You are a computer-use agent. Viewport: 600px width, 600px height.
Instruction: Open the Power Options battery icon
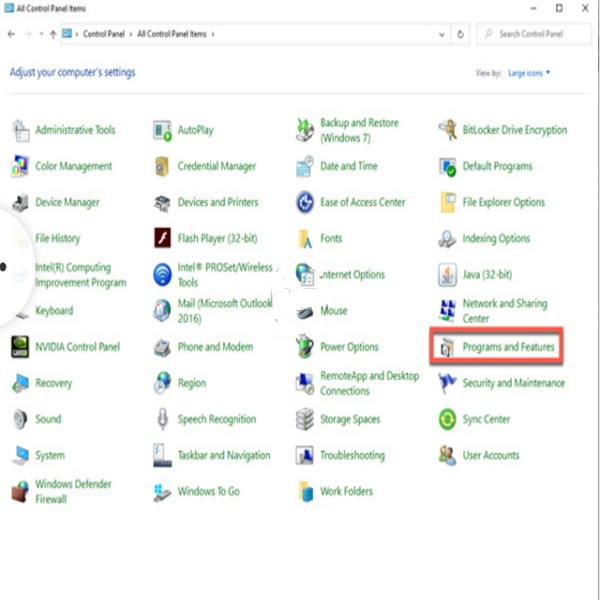point(305,346)
